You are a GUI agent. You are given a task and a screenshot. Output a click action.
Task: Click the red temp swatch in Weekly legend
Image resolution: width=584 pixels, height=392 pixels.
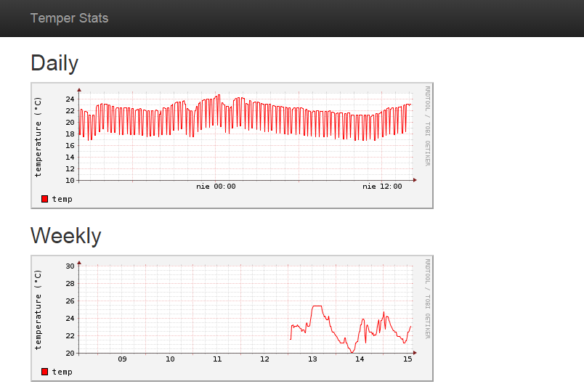pyautogui.click(x=45, y=372)
